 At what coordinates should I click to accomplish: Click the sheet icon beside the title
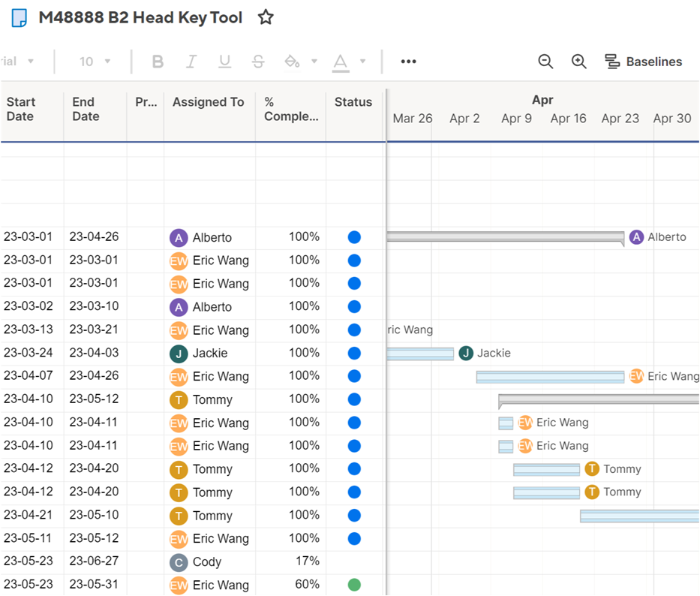pyautogui.click(x=20, y=18)
